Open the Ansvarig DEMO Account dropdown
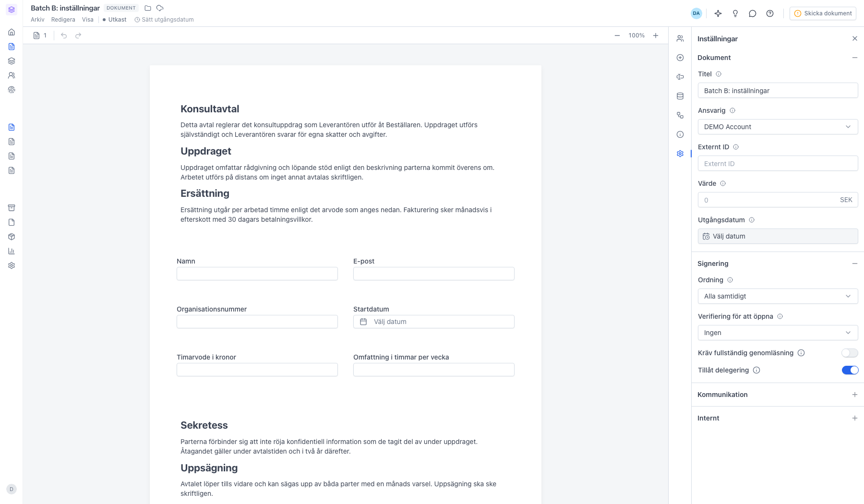Viewport: 864px width, 504px height. (x=778, y=127)
